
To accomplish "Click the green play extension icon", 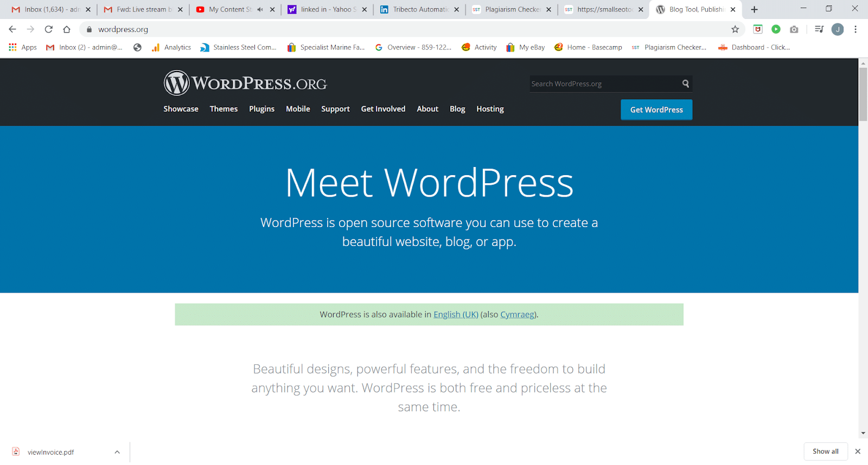I will (x=776, y=29).
